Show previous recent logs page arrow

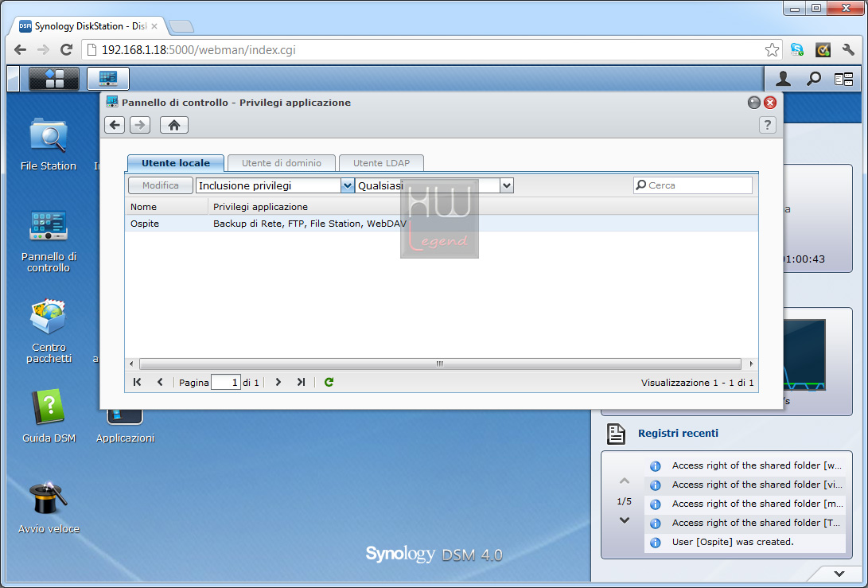(x=625, y=481)
